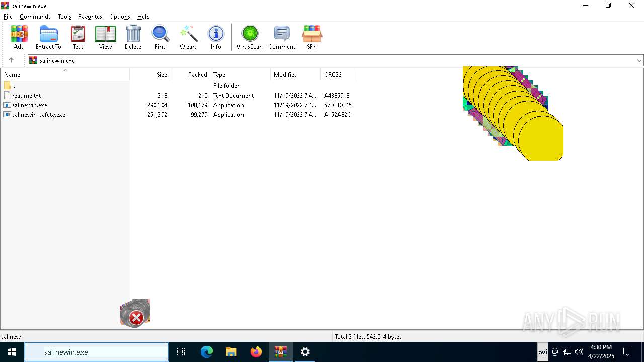Click the Extract To toolbar icon
644x362 pixels.
pyautogui.click(x=48, y=38)
